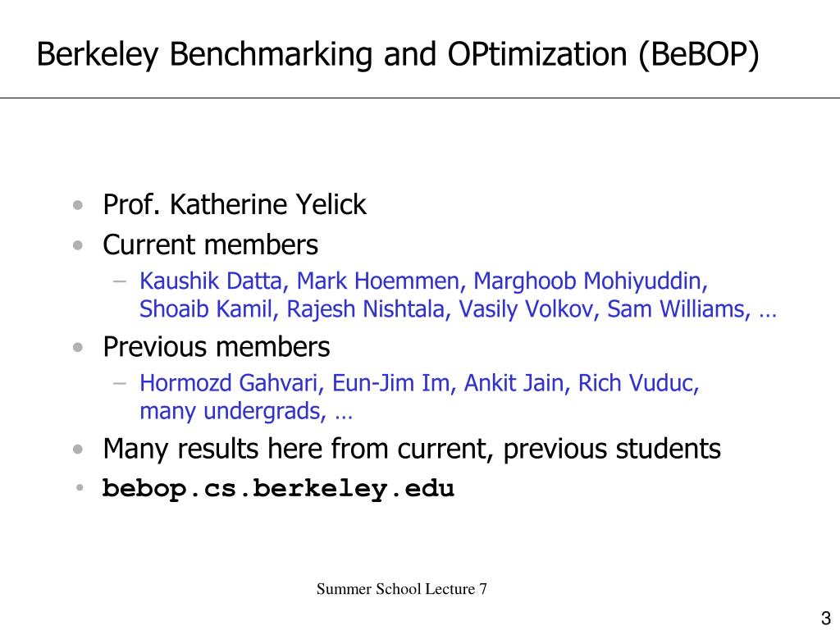Click the bebop.cs.berkeley.edu URL text
The width and height of the screenshot is (840, 630).
coord(278,489)
